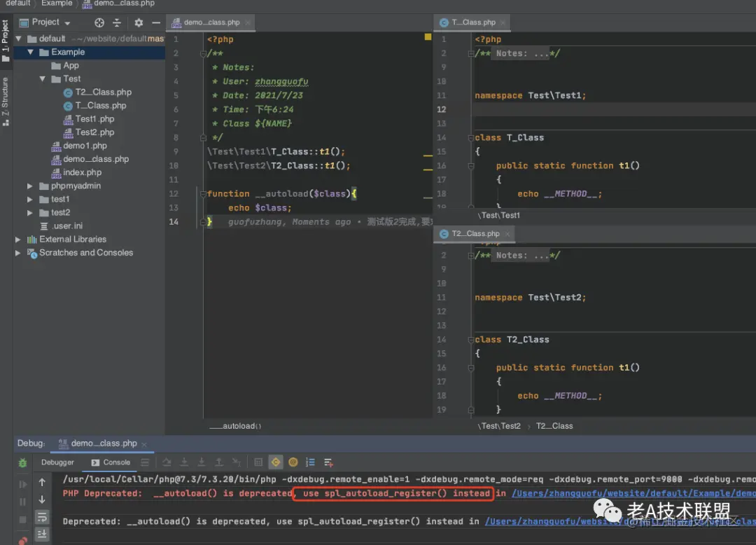Click Show Execution Point icon
This screenshot has height=545, width=756.
pyautogui.click(x=145, y=462)
